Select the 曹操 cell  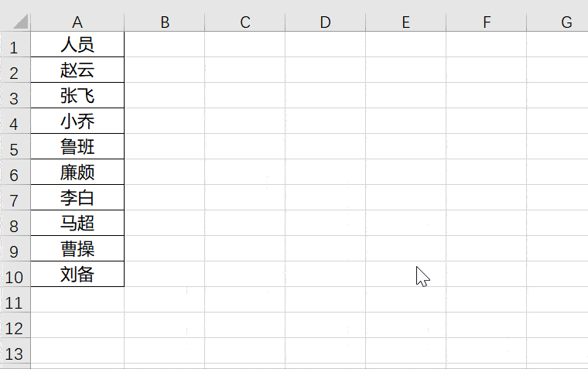click(x=77, y=249)
